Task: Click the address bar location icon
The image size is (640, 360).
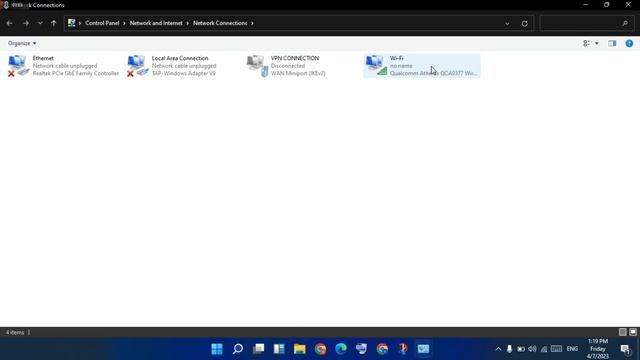Action: [71, 23]
